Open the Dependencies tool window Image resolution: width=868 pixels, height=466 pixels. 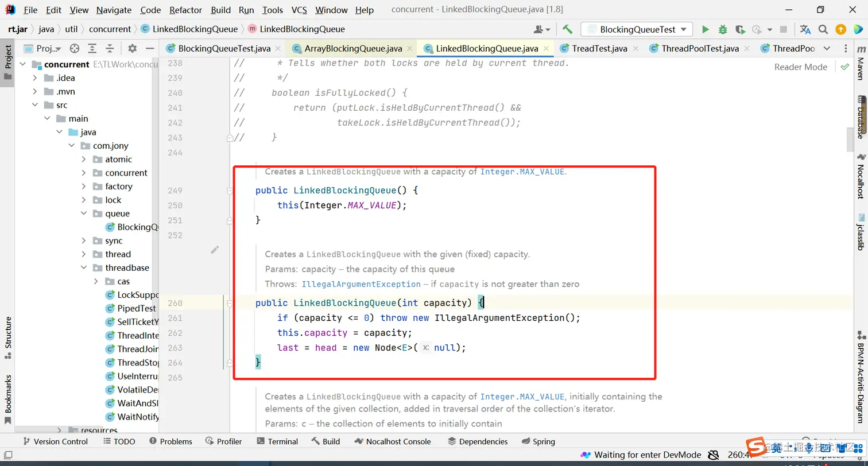point(478,441)
